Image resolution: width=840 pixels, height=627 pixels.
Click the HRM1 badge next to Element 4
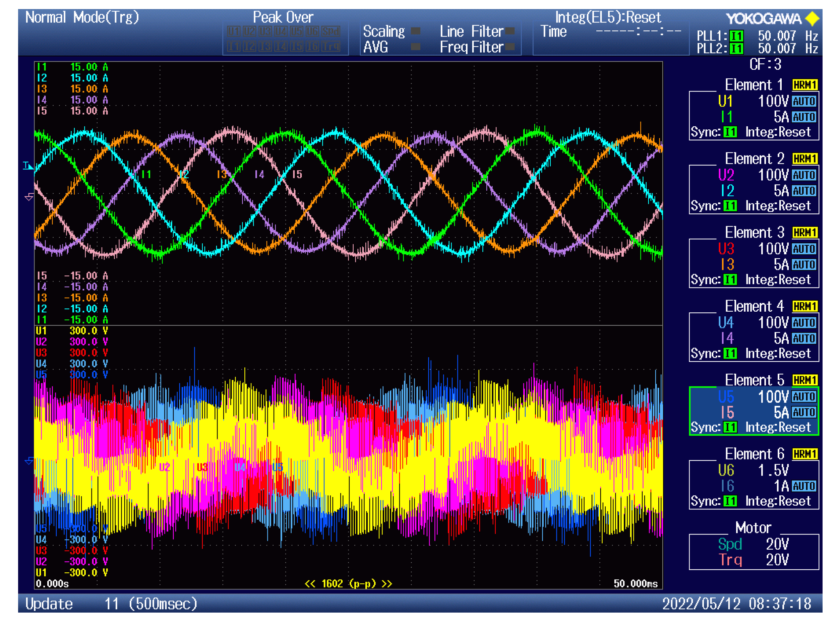(x=804, y=306)
